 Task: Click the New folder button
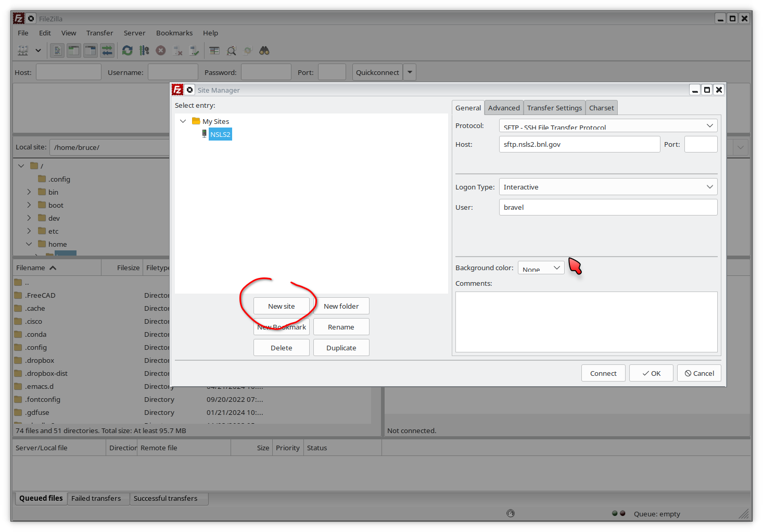341,306
